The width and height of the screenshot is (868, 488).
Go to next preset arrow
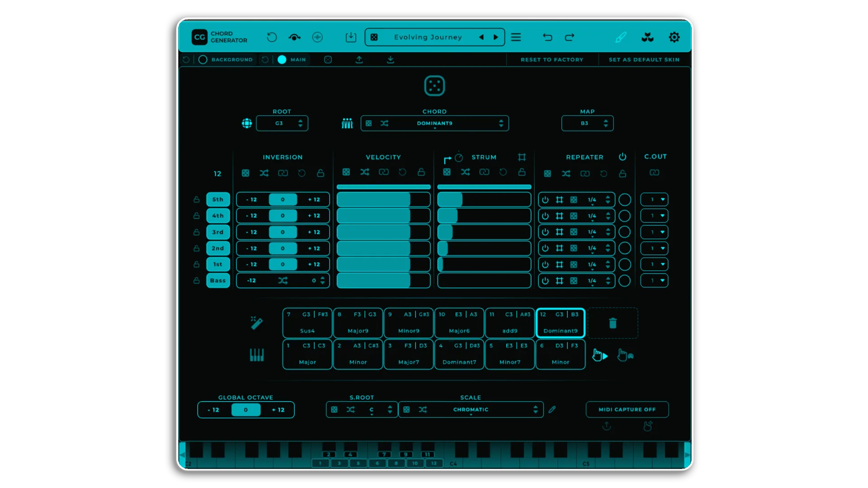point(496,37)
